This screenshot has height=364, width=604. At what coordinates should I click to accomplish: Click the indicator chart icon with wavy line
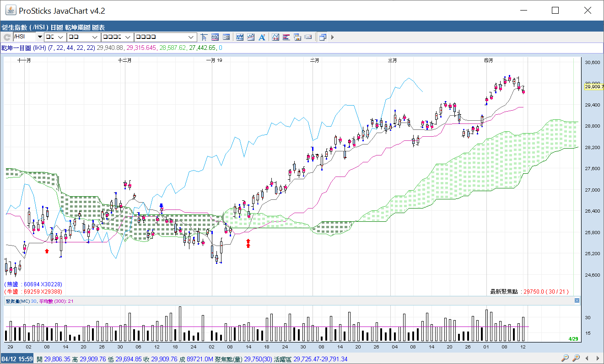pyautogui.click(x=240, y=37)
